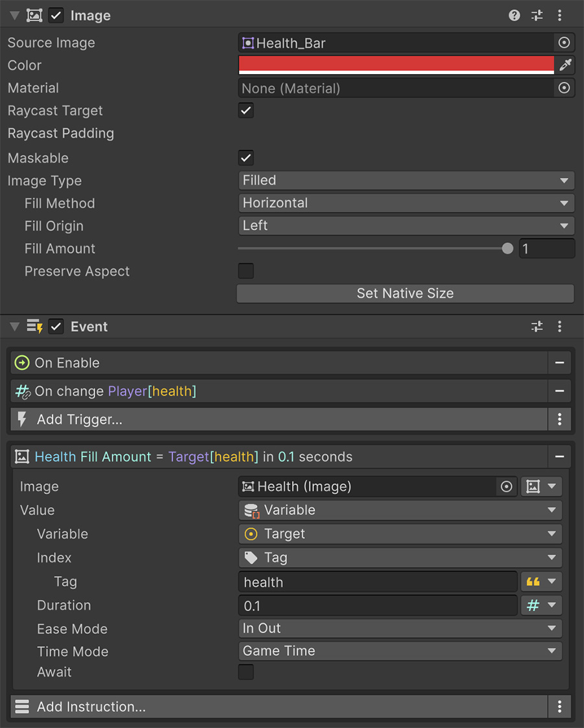
Task: Open the Fill Method dropdown
Action: coord(406,203)
